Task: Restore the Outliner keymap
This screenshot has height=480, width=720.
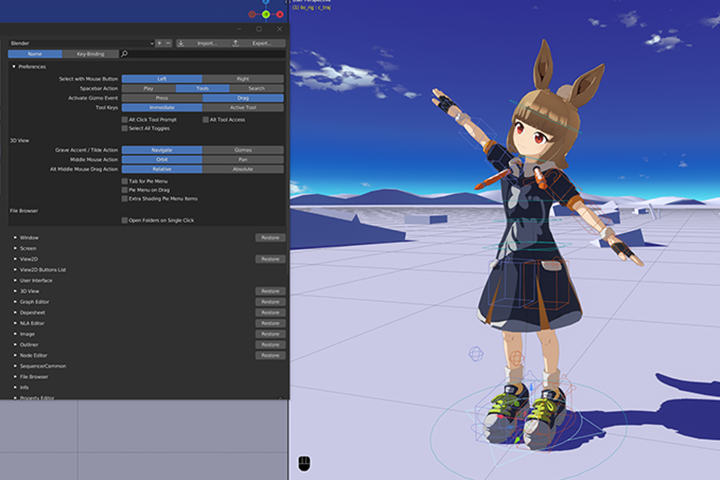Action: tap(270, 344)
